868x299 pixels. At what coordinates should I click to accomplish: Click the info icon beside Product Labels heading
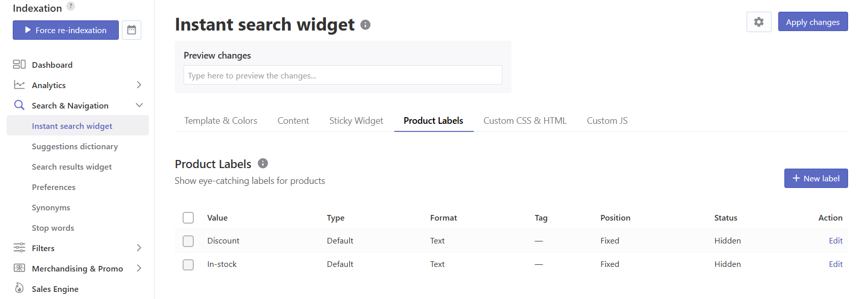[263, 163]
